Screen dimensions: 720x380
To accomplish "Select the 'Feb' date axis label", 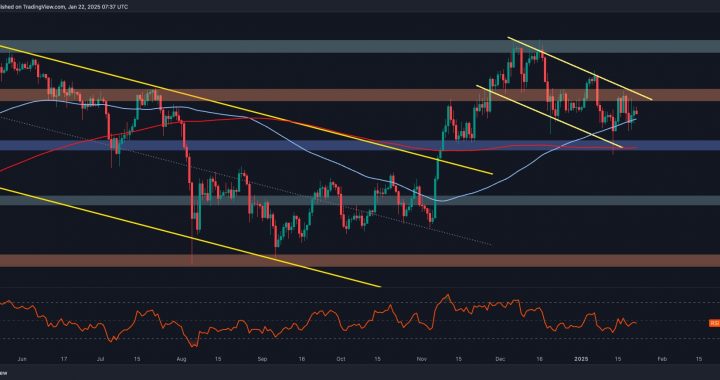I will 661,358.
